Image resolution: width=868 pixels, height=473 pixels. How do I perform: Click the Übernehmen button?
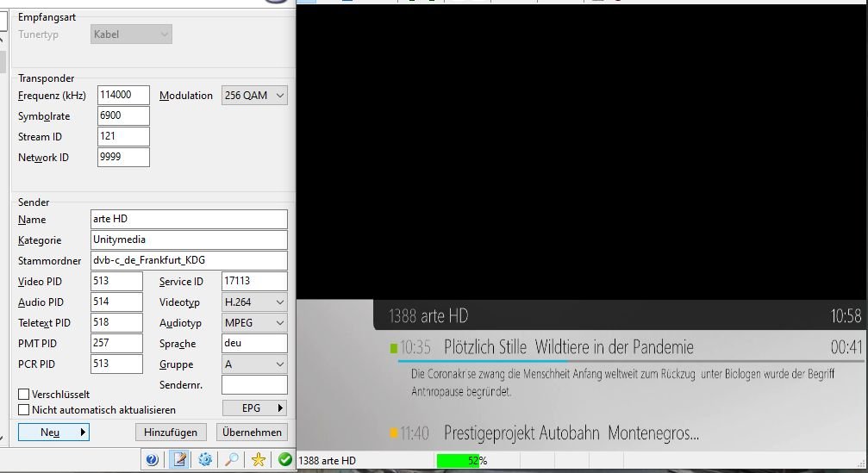tap(252, 432)
